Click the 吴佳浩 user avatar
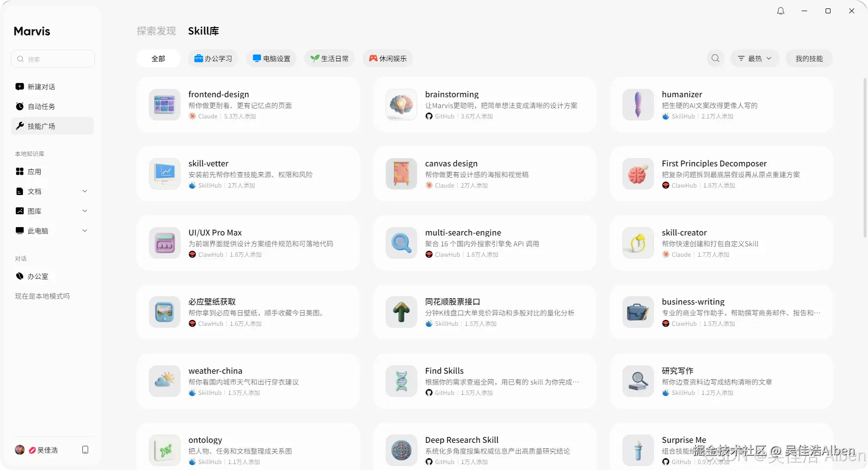Image resolution: width=868 pixels, height=470 pixels. tap(20, 450)
